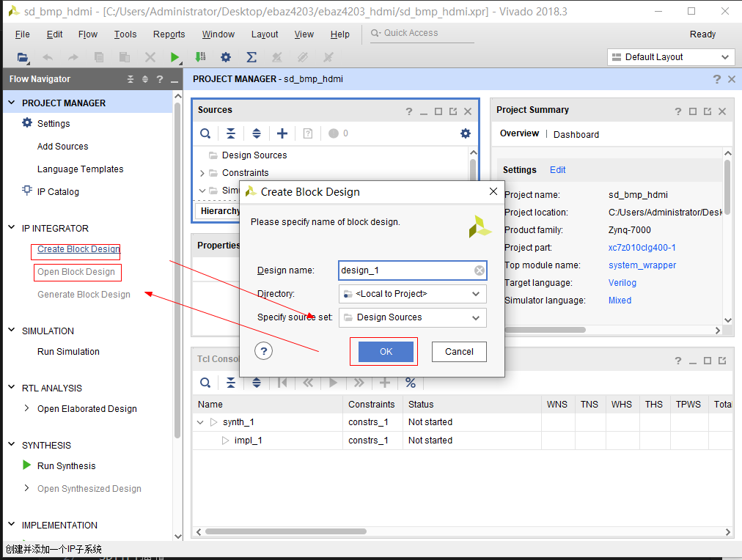
Task: Click Collapse All in Design Runs toolbar
Action: 231,383
